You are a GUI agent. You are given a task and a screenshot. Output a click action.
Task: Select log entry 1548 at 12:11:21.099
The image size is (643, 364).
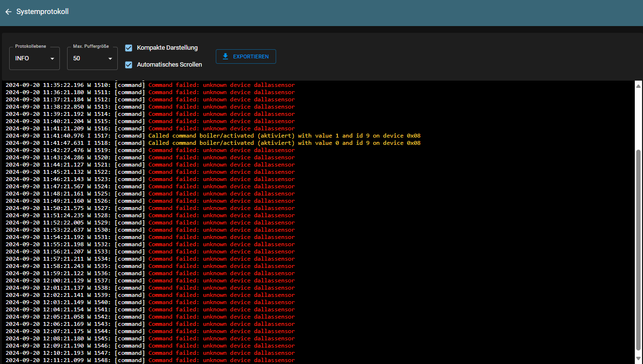point(150,360)
